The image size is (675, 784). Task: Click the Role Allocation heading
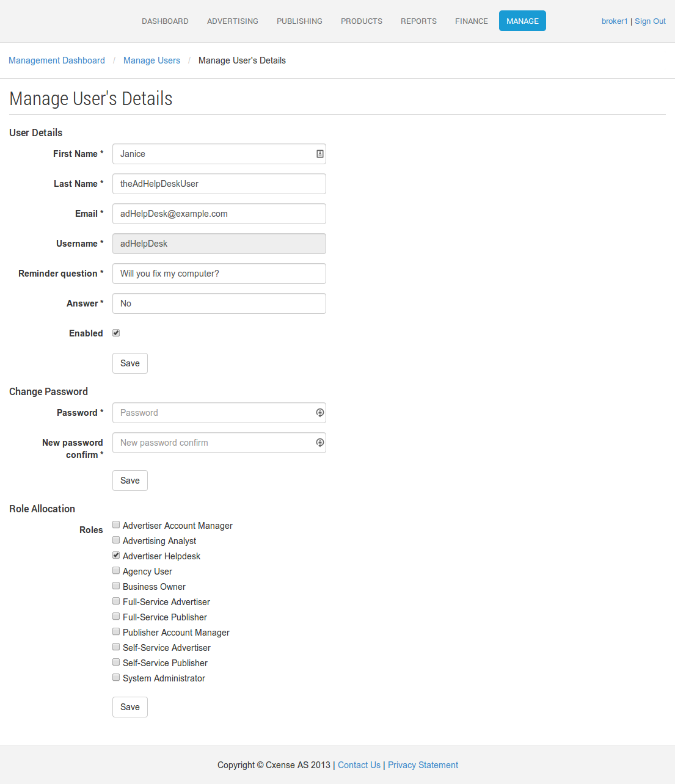click(42, 509)
